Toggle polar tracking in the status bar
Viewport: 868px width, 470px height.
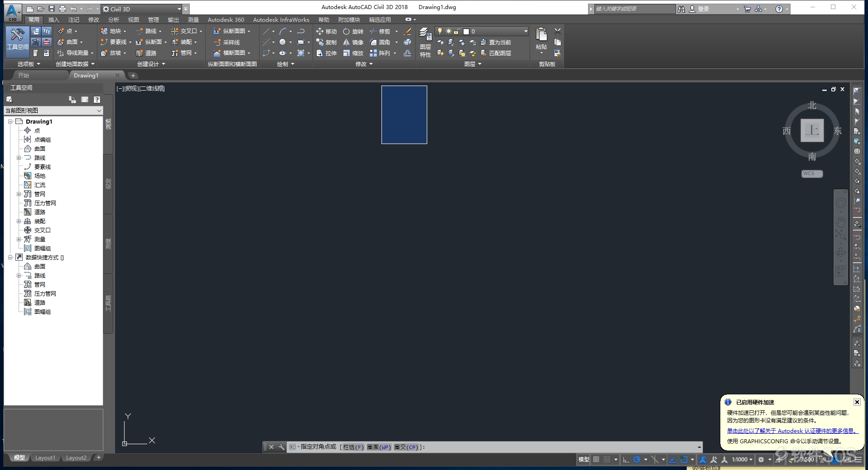click(637, 459)
